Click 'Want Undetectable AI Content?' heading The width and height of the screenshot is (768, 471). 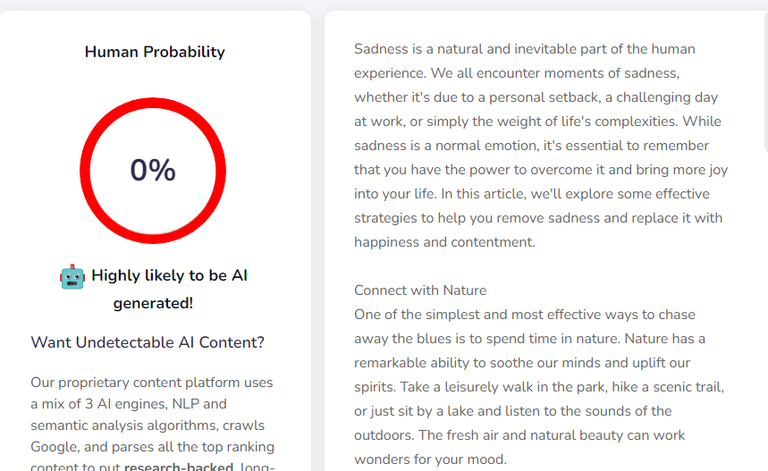click(x=147, y=342)
